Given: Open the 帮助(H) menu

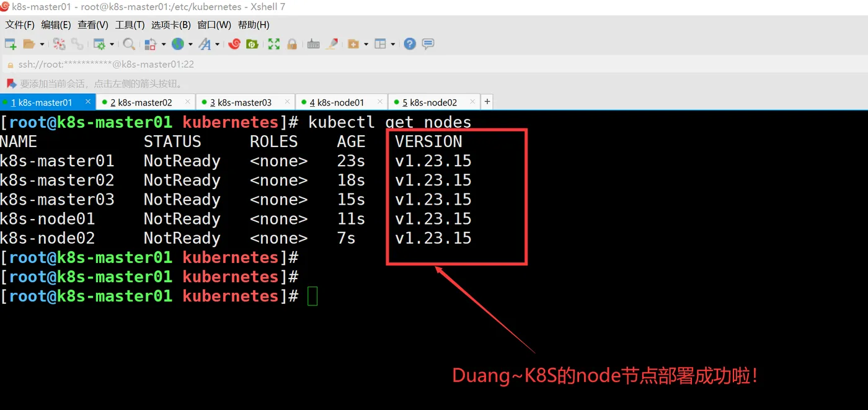Looking at the screenshot, I should click(x=254, y=25).
